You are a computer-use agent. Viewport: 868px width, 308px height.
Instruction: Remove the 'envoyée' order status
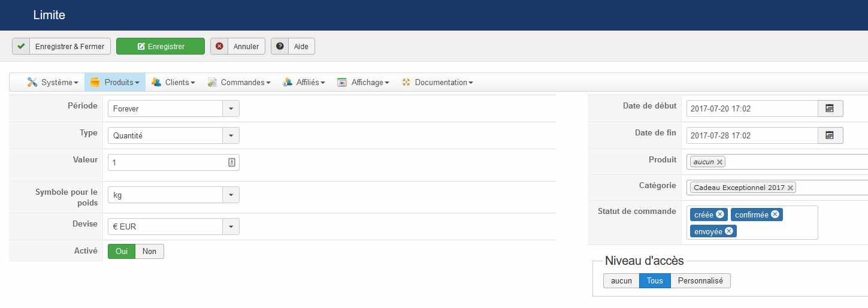729,231
